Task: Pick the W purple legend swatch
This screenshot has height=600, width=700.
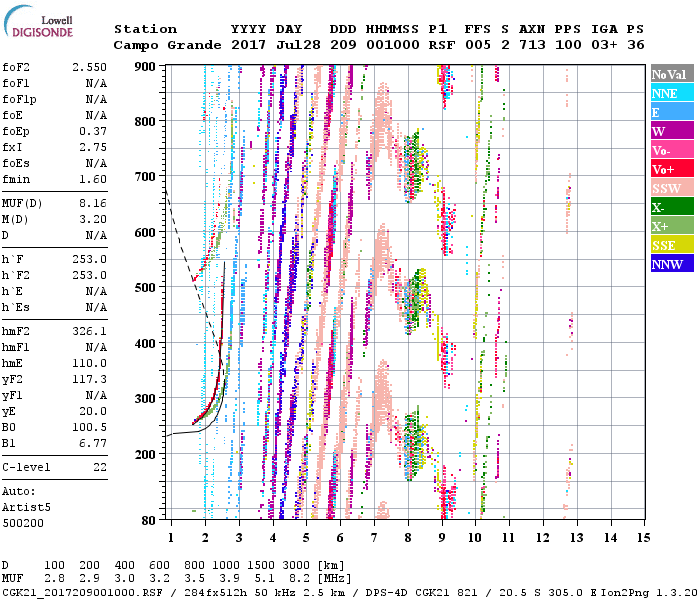Action: [x=672, y=131]
